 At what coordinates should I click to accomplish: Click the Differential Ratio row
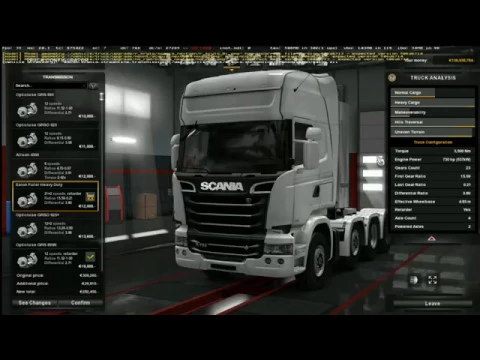[x=433, y=193]
